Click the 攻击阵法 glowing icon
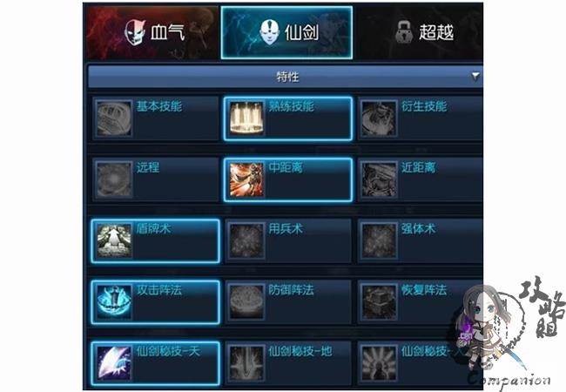Viewport: 566px width, 392px height. click(114, 302)
